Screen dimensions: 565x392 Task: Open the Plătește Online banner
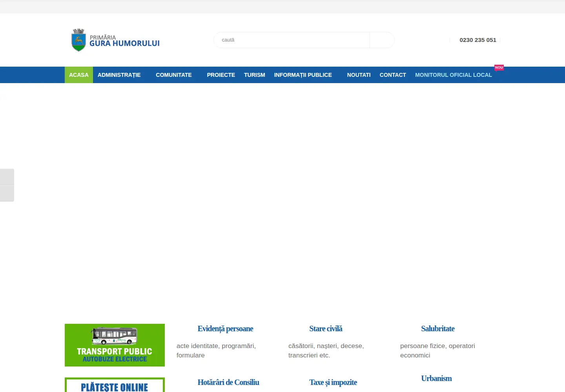pos(115,385)
